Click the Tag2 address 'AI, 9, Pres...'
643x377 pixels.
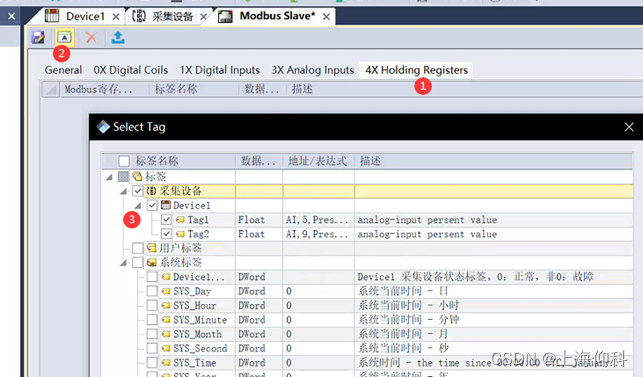pos(317,234)
